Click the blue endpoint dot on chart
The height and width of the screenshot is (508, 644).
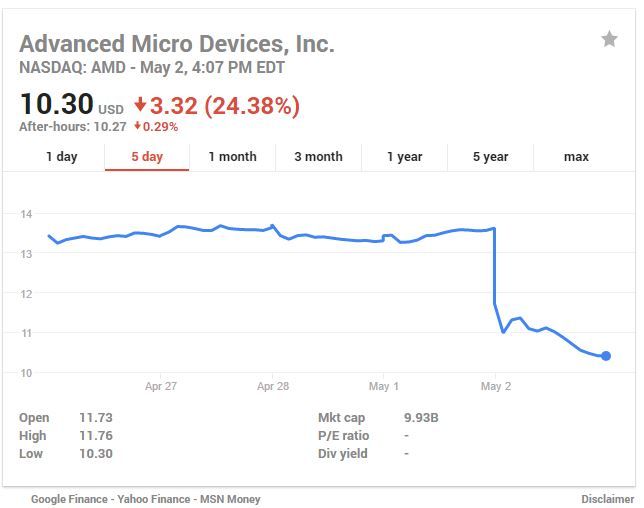click(605, 356)
